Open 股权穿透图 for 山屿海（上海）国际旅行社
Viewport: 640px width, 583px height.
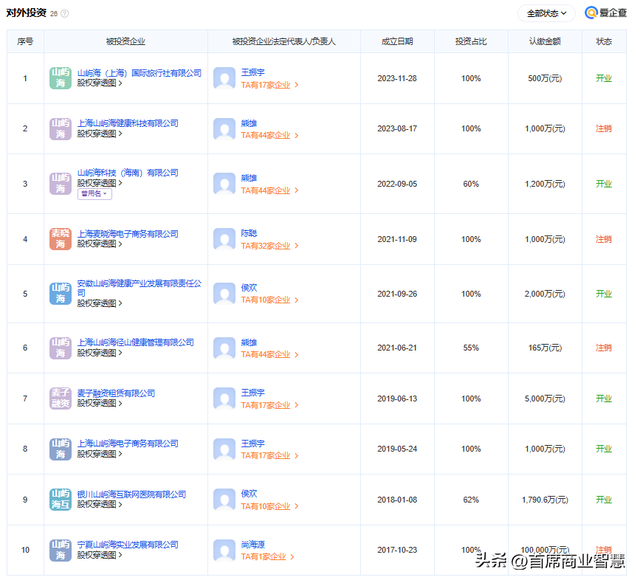(100, 83)
